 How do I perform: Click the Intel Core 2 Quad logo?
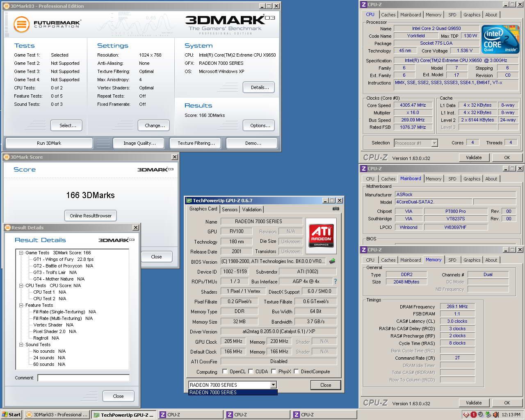click(x=501, y=39)
